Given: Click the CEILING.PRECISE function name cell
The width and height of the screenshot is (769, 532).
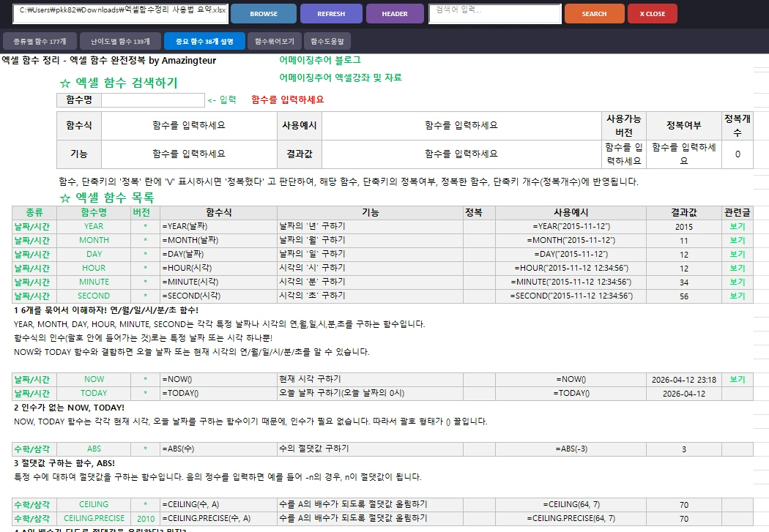Looking at the screenshot, I should (94, 518).
